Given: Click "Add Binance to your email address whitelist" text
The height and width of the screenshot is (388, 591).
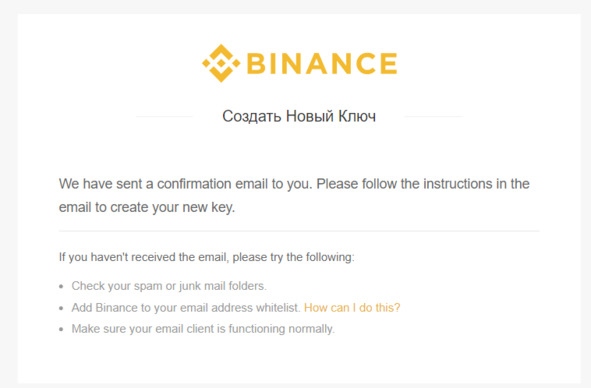Looking at the screenshot, I should 186,308.
